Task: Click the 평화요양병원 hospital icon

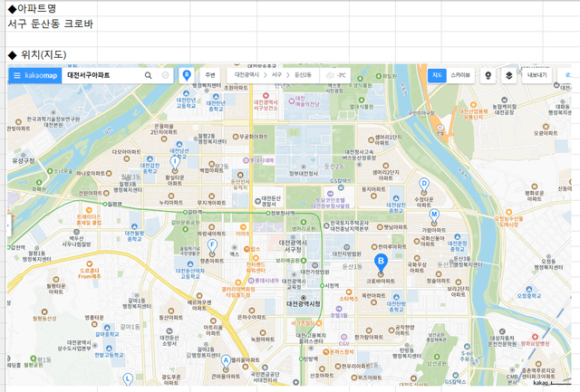Action: click(535, 337)
